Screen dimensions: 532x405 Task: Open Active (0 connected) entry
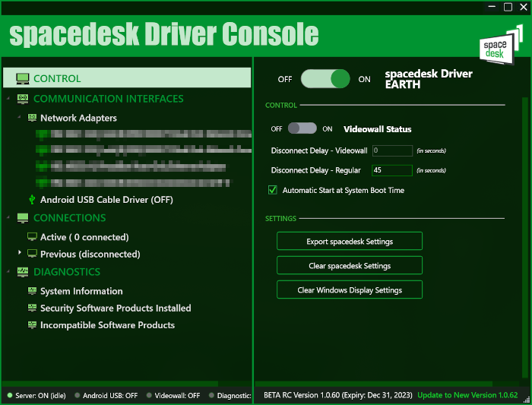click(x=84, y=237)
